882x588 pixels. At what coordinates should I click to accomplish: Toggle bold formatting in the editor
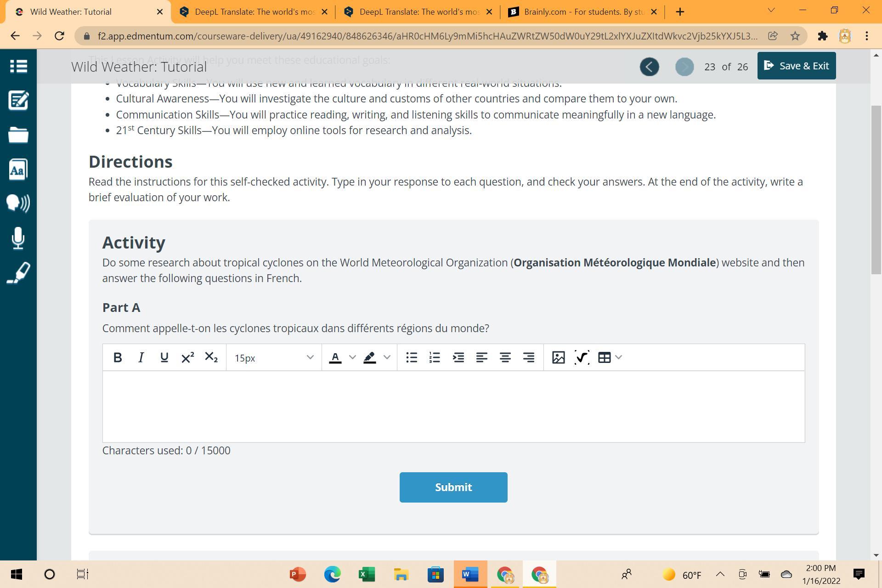(x=117, y=357)
